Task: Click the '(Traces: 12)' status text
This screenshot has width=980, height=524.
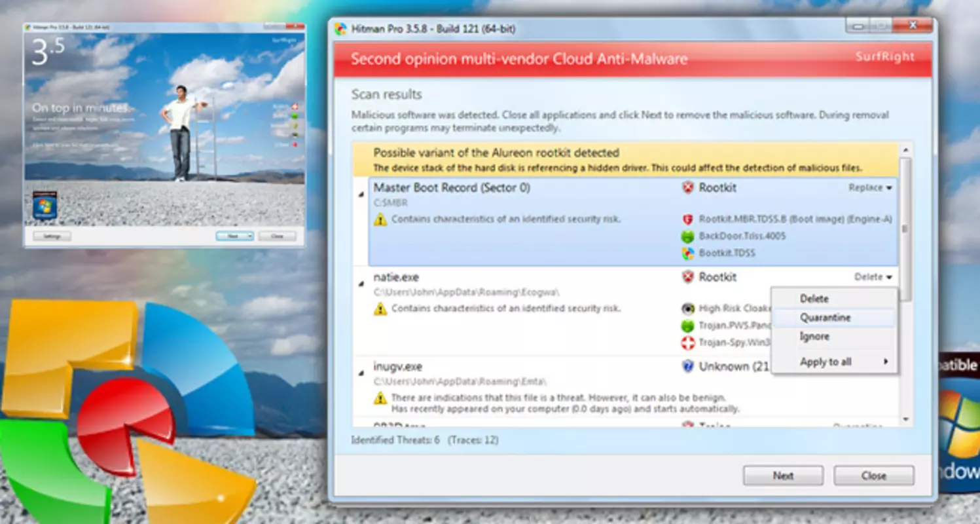Action: pyautogui.click(x=473, y=440)
